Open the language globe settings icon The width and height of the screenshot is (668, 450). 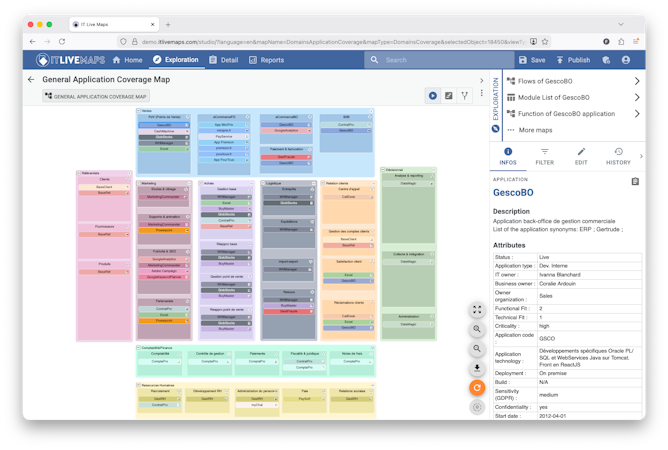click(x=606, y=60)
